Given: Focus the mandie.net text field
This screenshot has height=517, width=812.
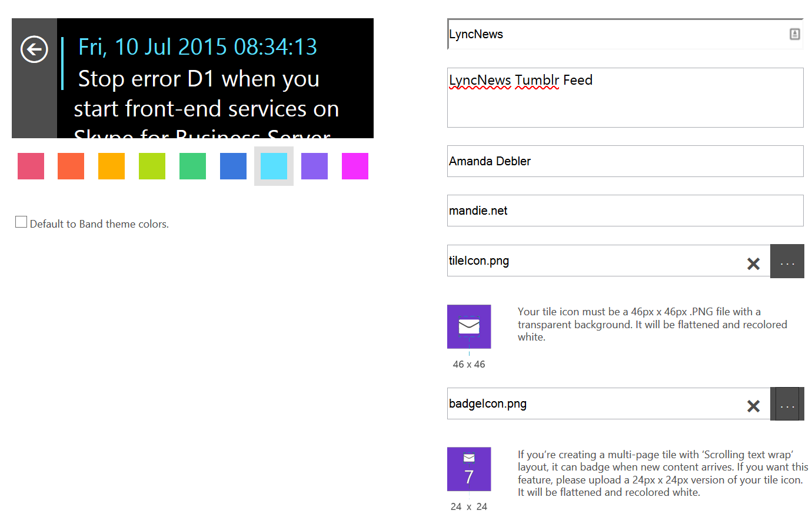Looking at the screenshot, I should (x=625, y=211).
